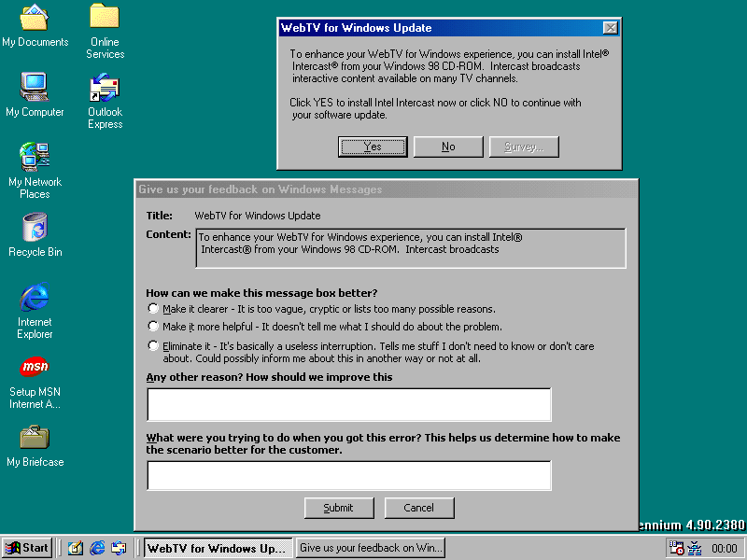Switch to 'Give us your feedback' taskbar button
This screenshot has height=560, width=747.
point(370,548)
